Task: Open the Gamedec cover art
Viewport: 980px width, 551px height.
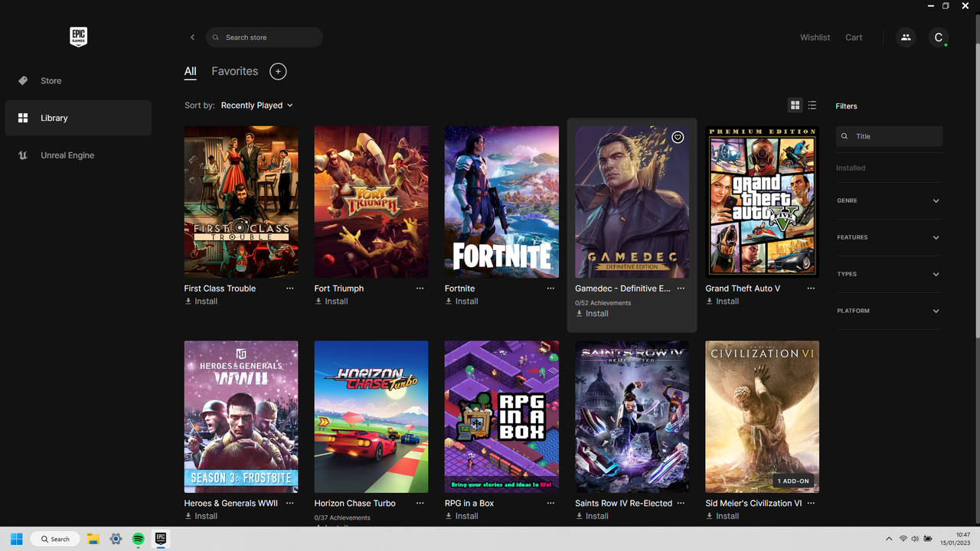Action: [x=632, y=202]
